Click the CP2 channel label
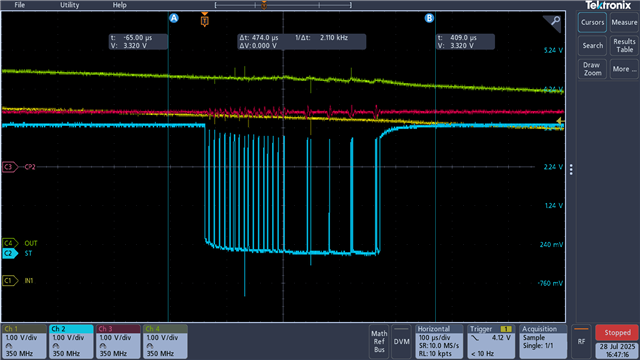Image resolution: width=640 pixels, height=360 pixels. 30,167
